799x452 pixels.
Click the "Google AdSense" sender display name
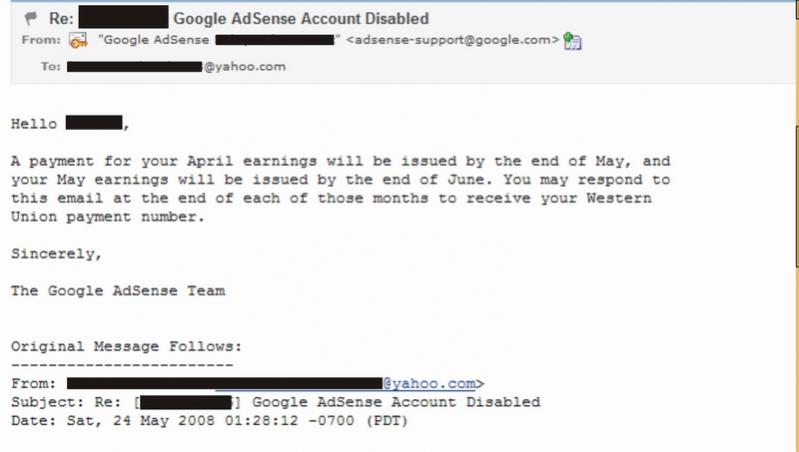pyautogui.click(x=153, y=40)
